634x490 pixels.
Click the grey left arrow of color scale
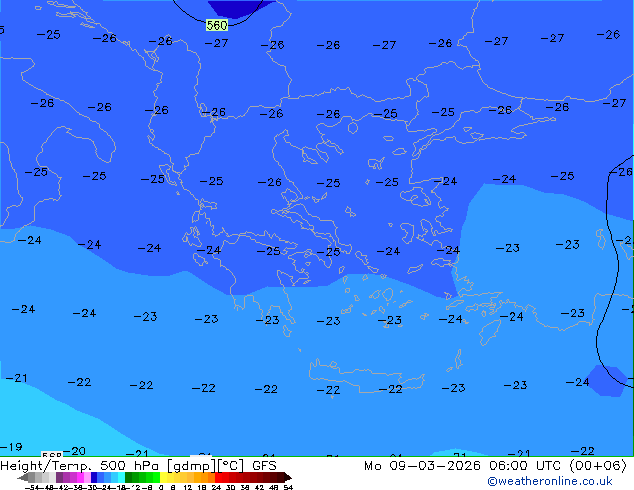tap(23, 478)
